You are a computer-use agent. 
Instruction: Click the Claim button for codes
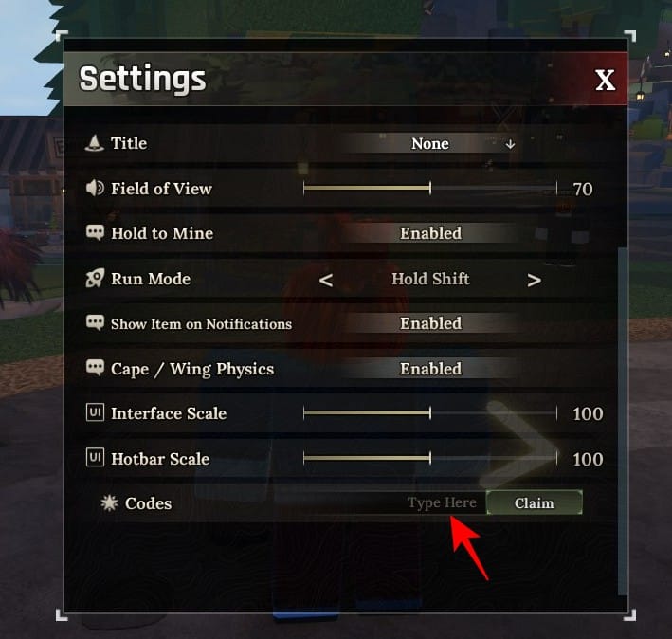[534, 502]
